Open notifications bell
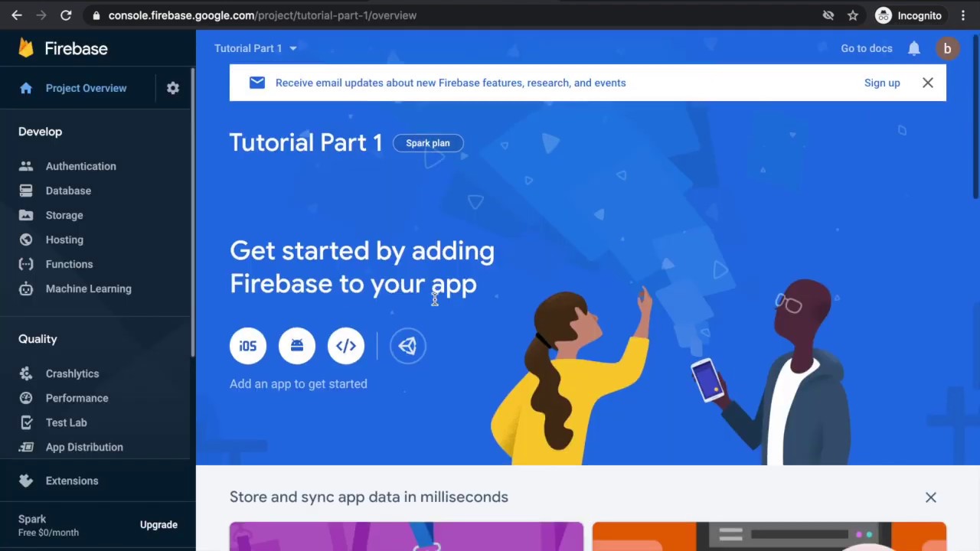Screen dimensions: 980x551 (x=914, y=48)
